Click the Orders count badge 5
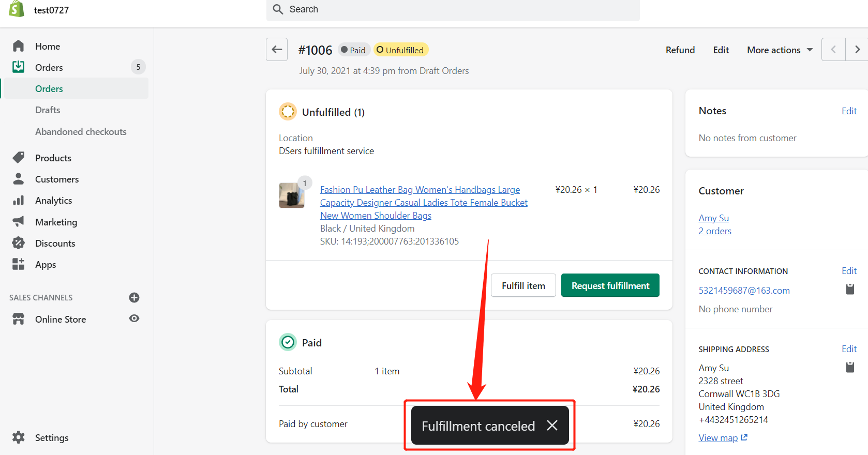Screen dimensions: 868x455 138,67
